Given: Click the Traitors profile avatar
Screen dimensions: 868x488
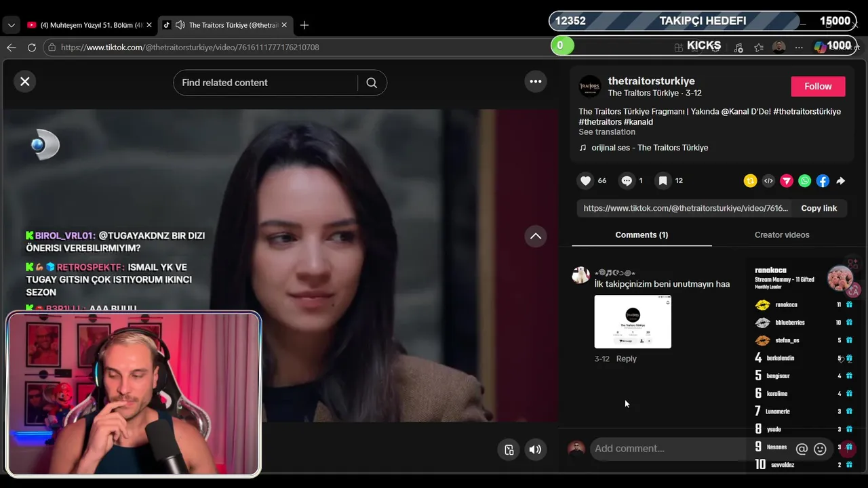Looking at the screenshot, I should pyautogui.click(x=589, y=86).
